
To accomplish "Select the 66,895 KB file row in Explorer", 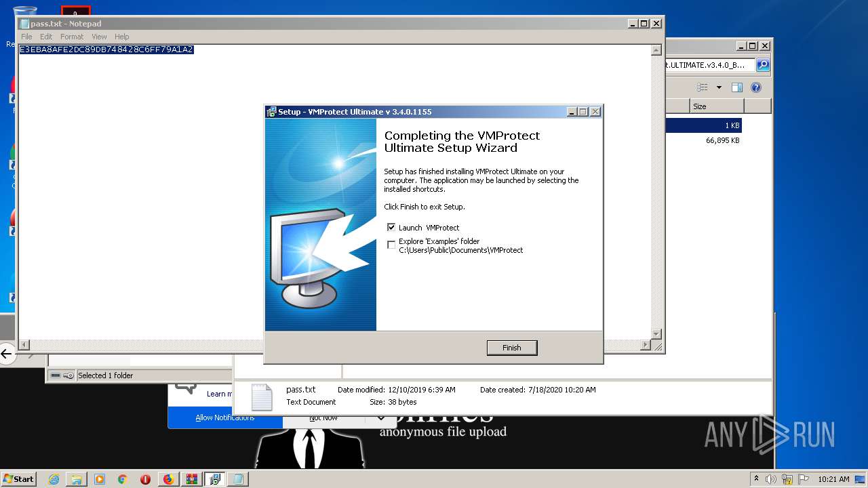I will [703, 140].
